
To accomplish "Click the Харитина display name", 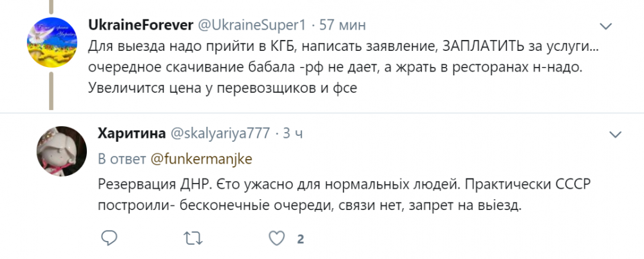I will 130,133.
